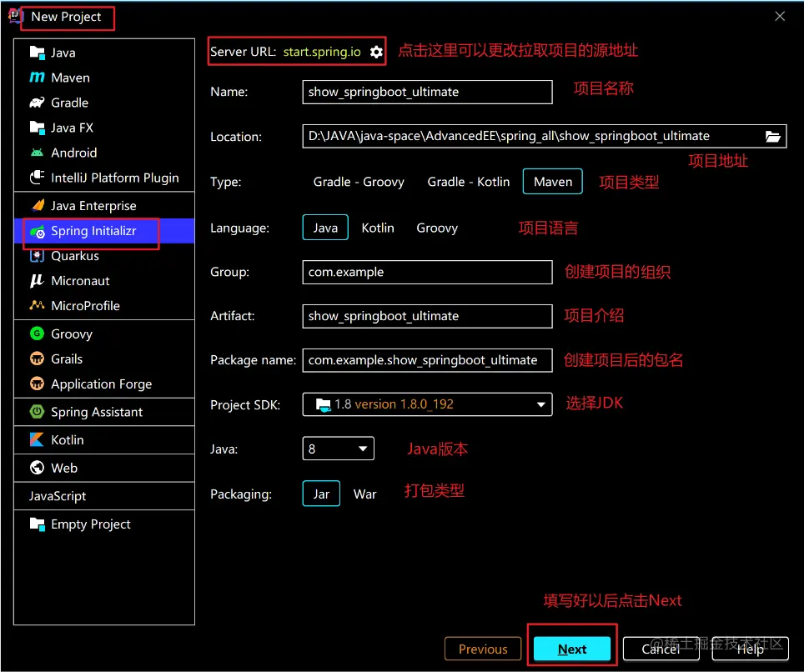This screenshot has height=672, width=804.
Task: Click the Kotlin K icon
Action: pos(37,439)
